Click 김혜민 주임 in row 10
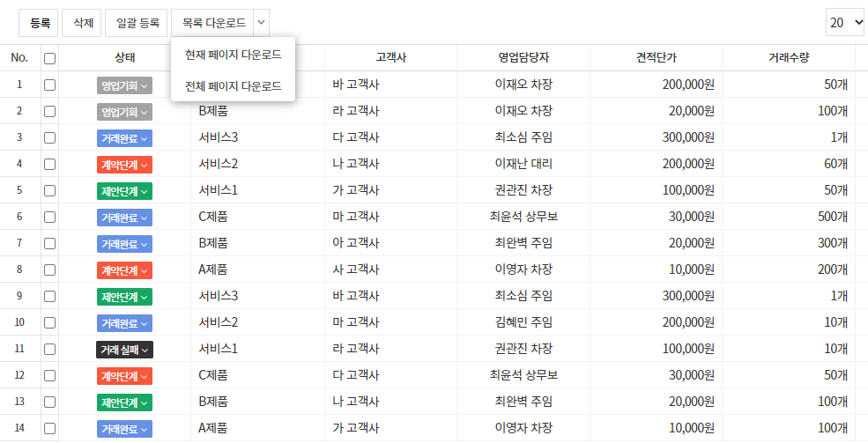 (523, 322)
